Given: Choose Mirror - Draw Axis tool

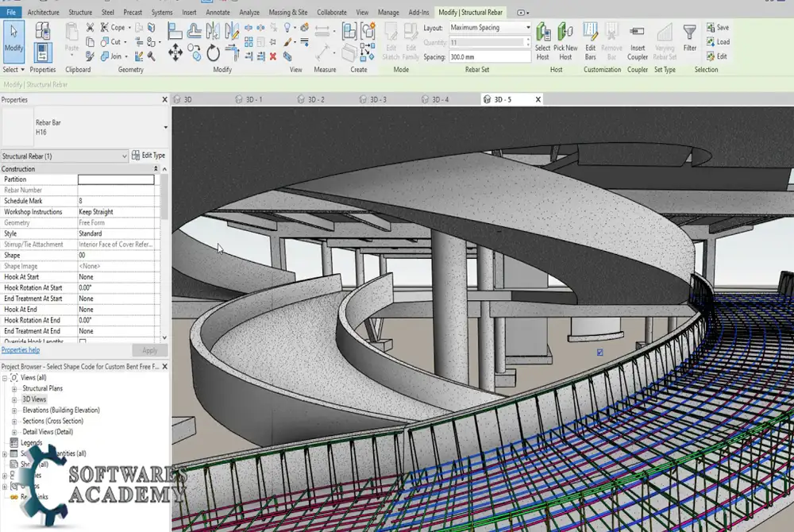Looking at the screenshot, I should point(231,30).
